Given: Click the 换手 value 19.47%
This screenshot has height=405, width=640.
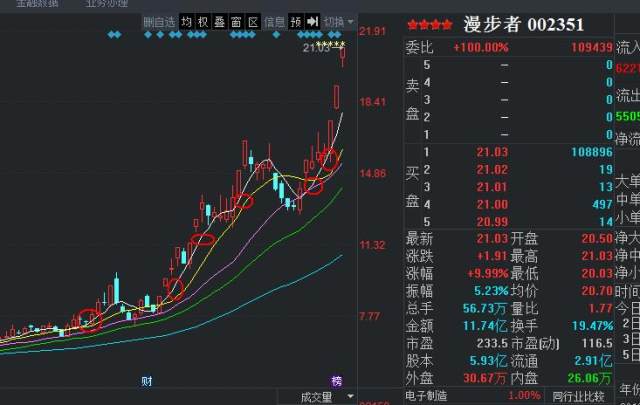Looking at the screenshot, I should point(593,326).
